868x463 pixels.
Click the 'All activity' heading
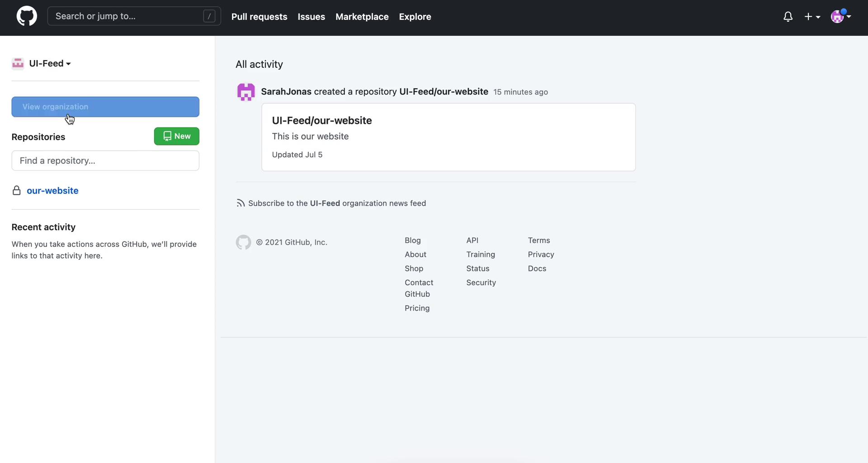point(259,64)
